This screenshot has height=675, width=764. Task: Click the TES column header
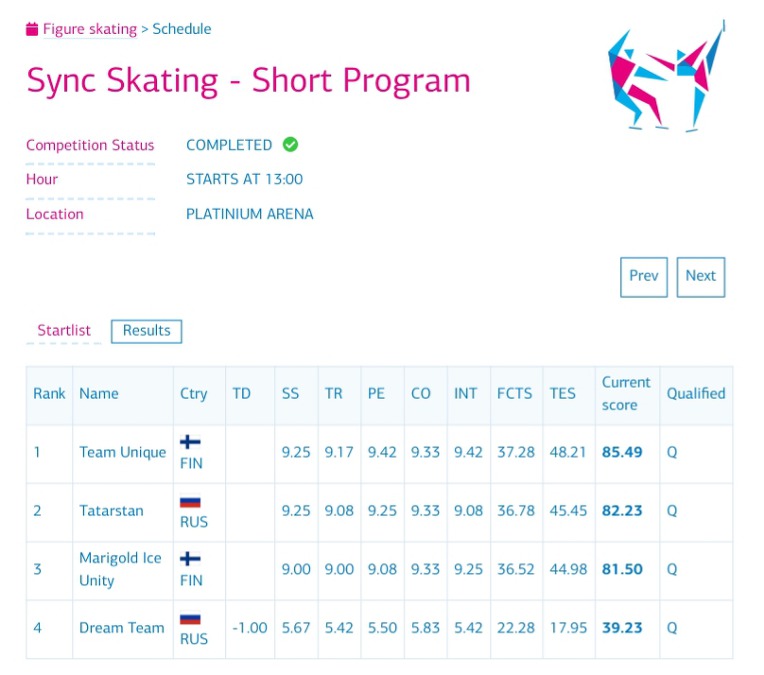[x=563, y=394]
